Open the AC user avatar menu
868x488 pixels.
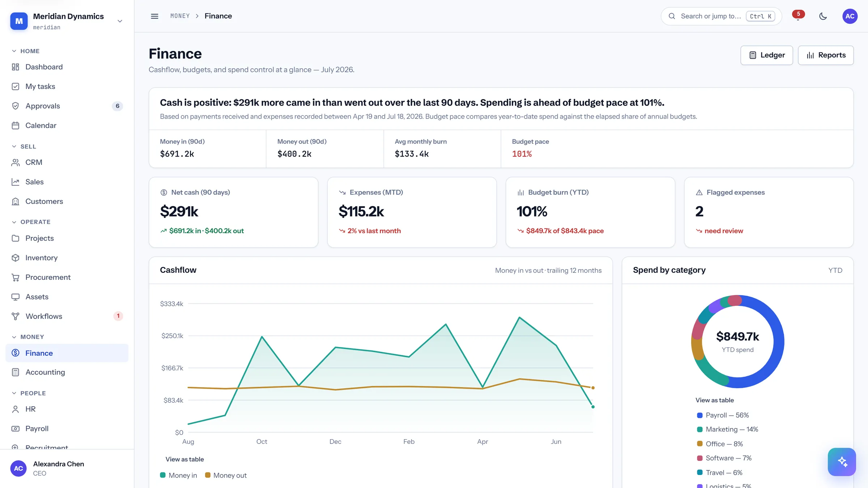(x=850, y=16)
